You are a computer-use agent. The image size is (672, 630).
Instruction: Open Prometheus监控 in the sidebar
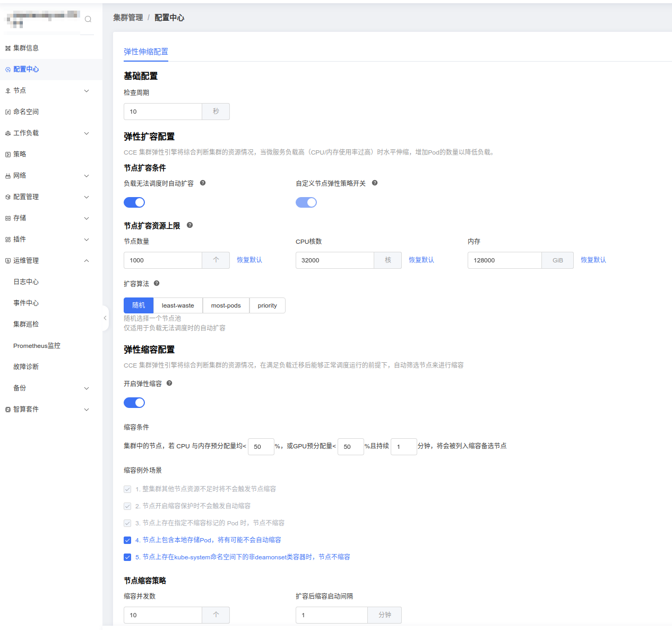[x=37, y=346]
